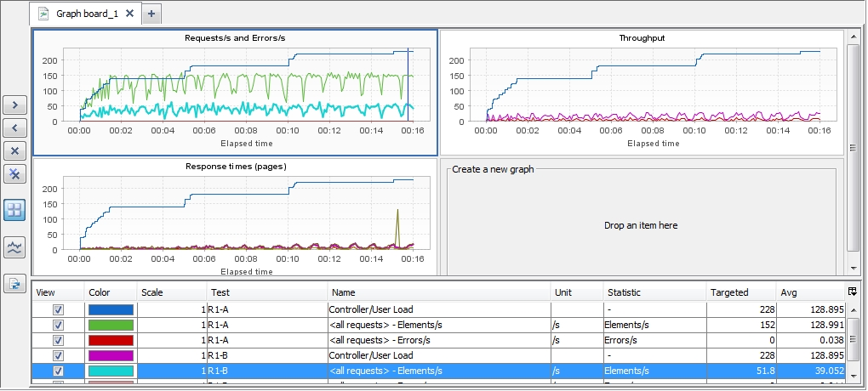
Task: Click the magenta color swatch for R1-B
Action: click(111, 355)
